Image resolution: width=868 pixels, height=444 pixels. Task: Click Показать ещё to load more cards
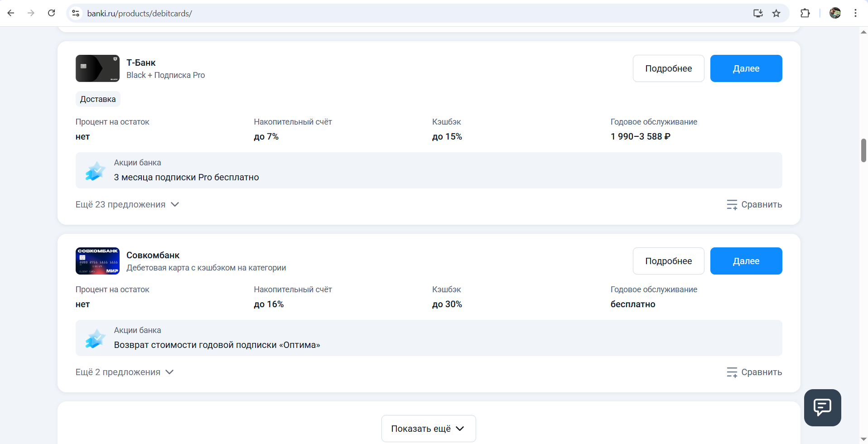pos(428,429)
